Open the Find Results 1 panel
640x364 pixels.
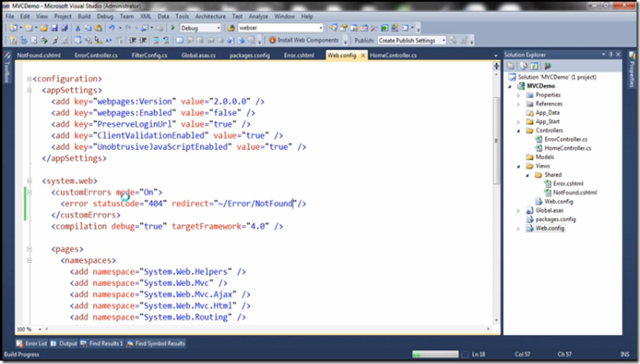click(x=101, y=344)
